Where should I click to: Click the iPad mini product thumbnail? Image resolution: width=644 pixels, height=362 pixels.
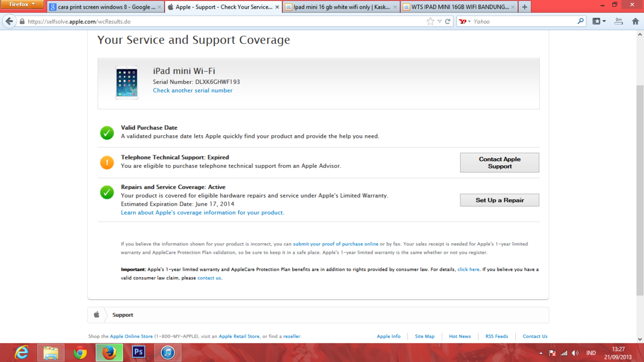126,82
